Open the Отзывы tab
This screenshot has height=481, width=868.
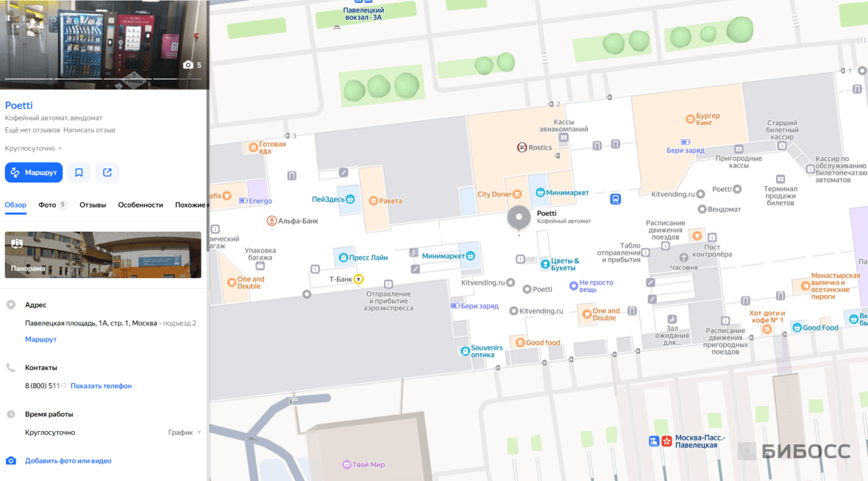tap(93, 204)
